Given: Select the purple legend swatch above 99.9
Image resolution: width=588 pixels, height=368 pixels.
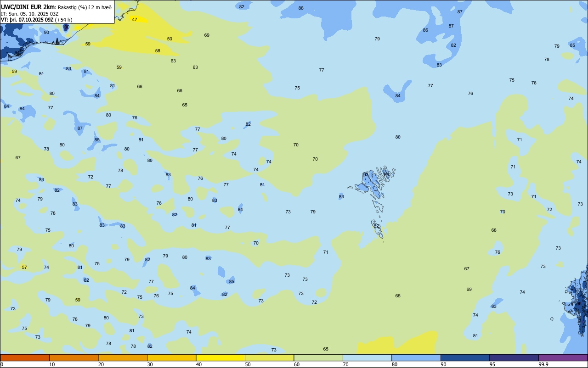Looking at the screenshot, I should tap(563, 357).
